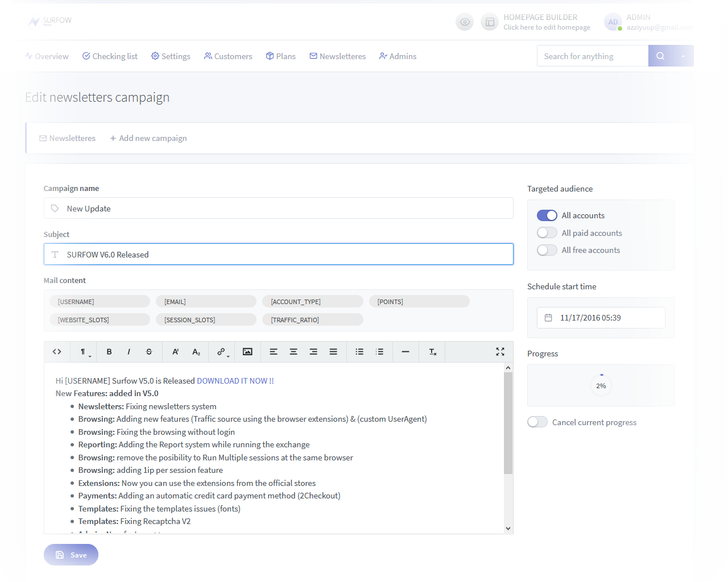Image resolution: width=728 pixels, height=582 pixels.
Task: Insert [SESSION_SLOTS] placeholder tag
Action: pos(206,320)
